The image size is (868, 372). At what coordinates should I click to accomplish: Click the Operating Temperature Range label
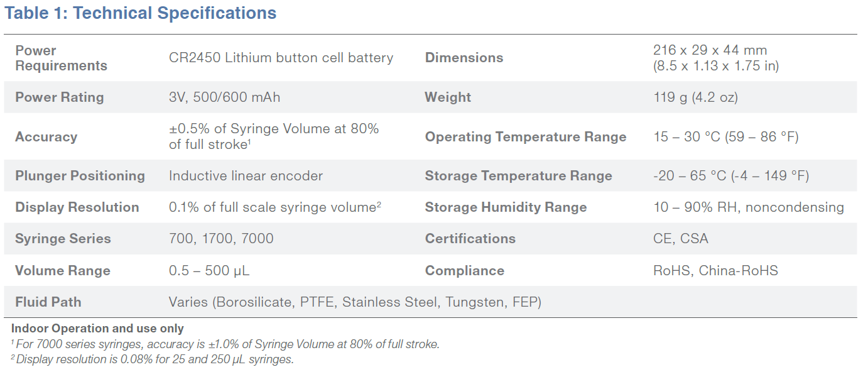(526, 137)
